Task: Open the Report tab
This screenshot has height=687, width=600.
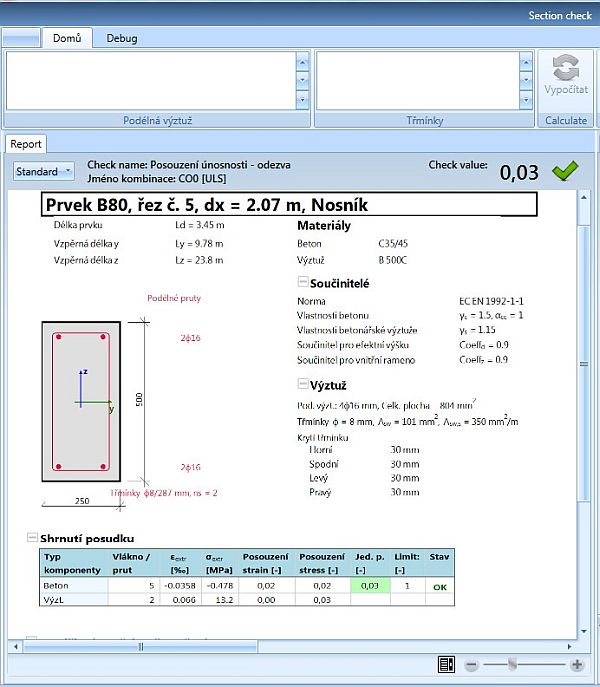Action: 26,143
